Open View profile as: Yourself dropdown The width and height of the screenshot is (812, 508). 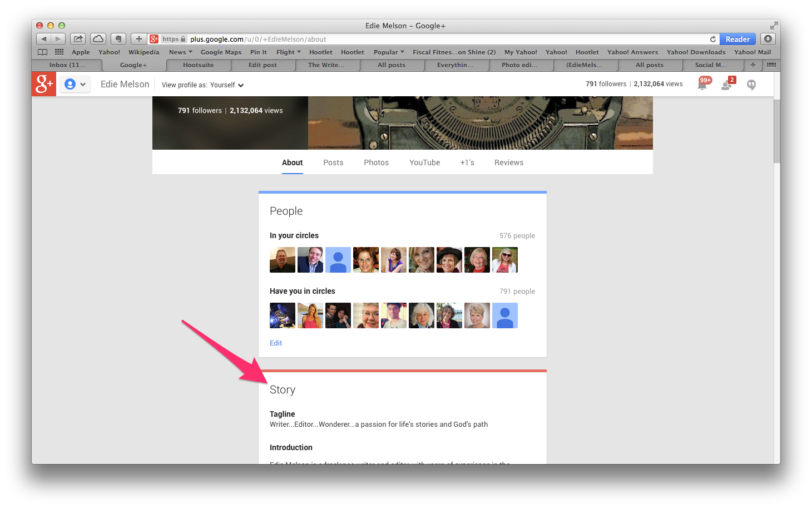click(202, 85)
